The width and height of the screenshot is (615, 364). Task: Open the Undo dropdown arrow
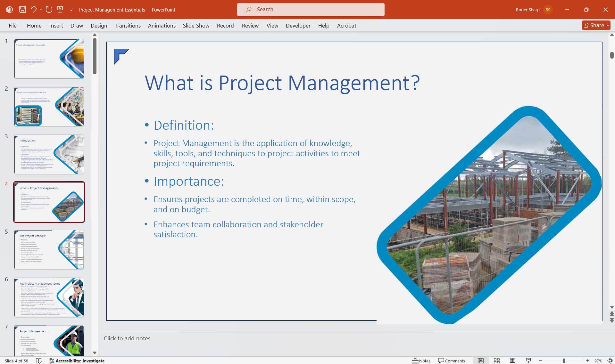tap(40, 10)
